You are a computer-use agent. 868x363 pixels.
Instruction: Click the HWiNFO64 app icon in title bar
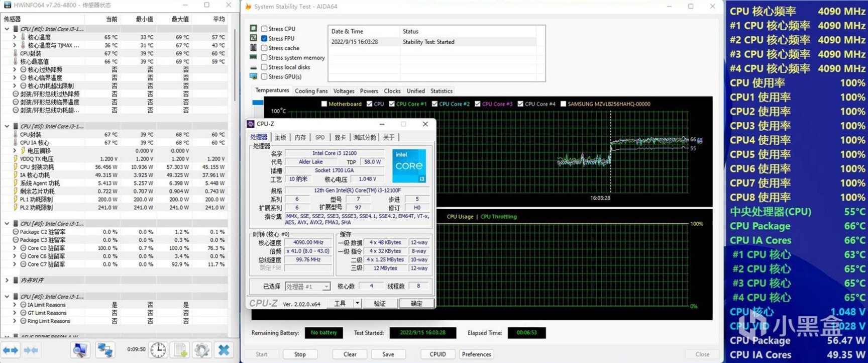[x=7, y=5]
